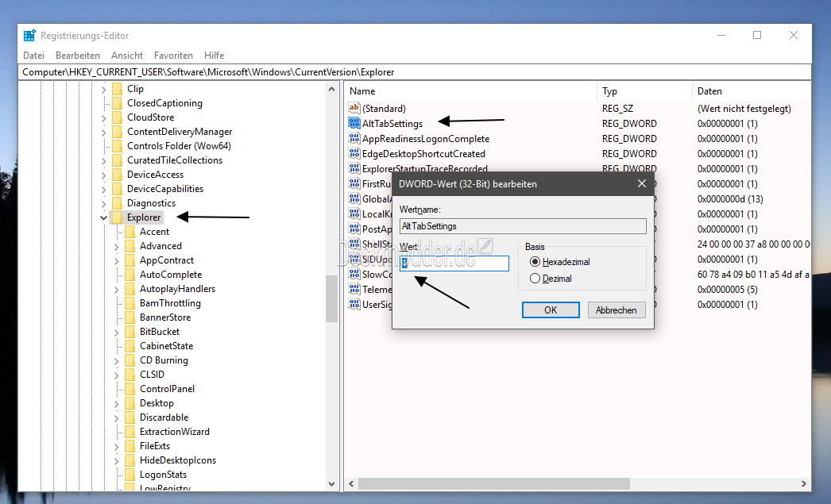Click the Advanced folder icon
The width and height of the screenshot is (831, 504).
pos(129,245)
